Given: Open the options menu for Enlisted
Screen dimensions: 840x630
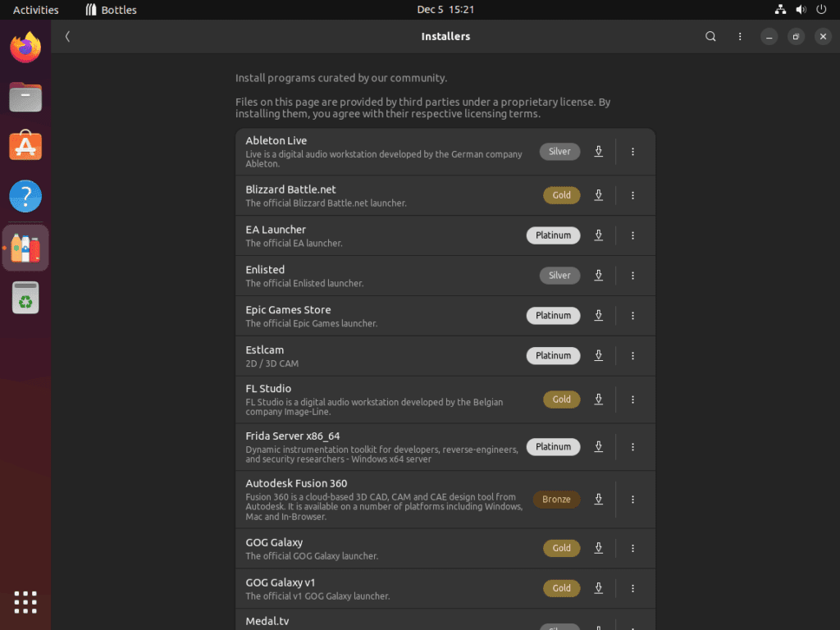Looking at the screenshot, I should 632,276.
